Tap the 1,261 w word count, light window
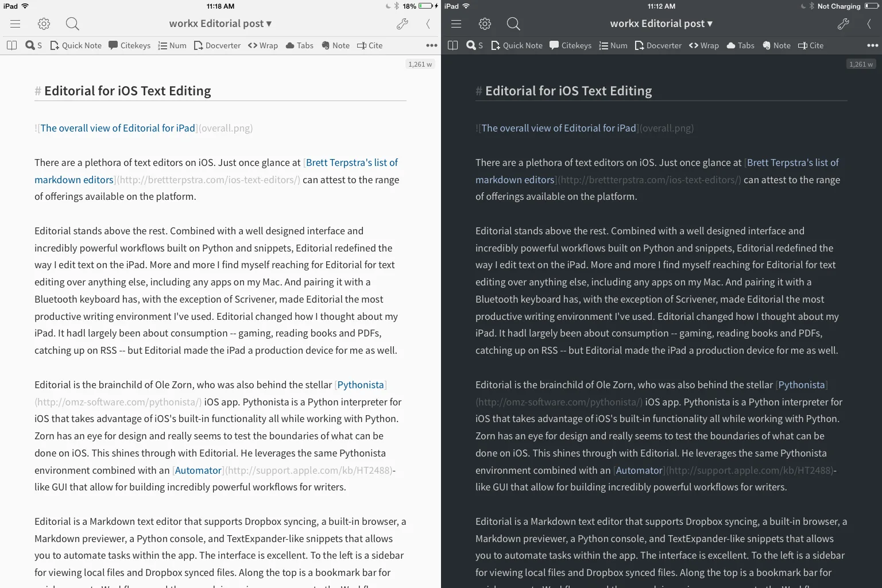Screen dimensions: 882x588 pyautogui.click(x=420, y=64)
